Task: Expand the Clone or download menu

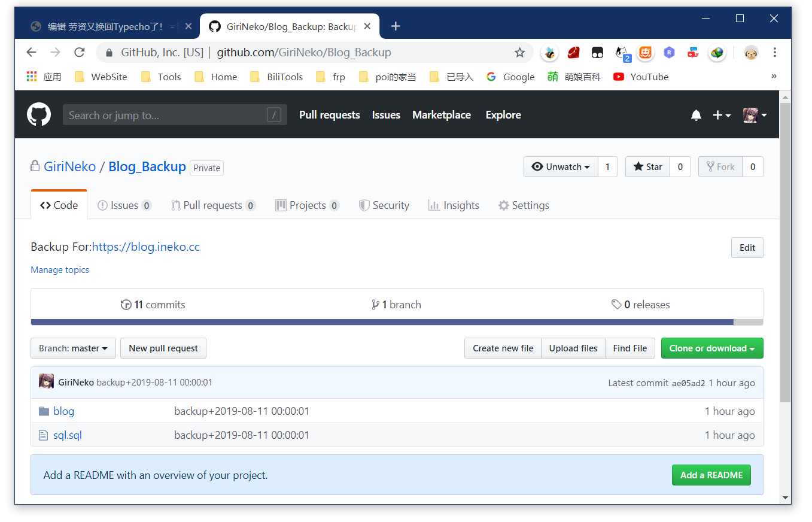Action: pyautogui.click(x=711, y=348)
